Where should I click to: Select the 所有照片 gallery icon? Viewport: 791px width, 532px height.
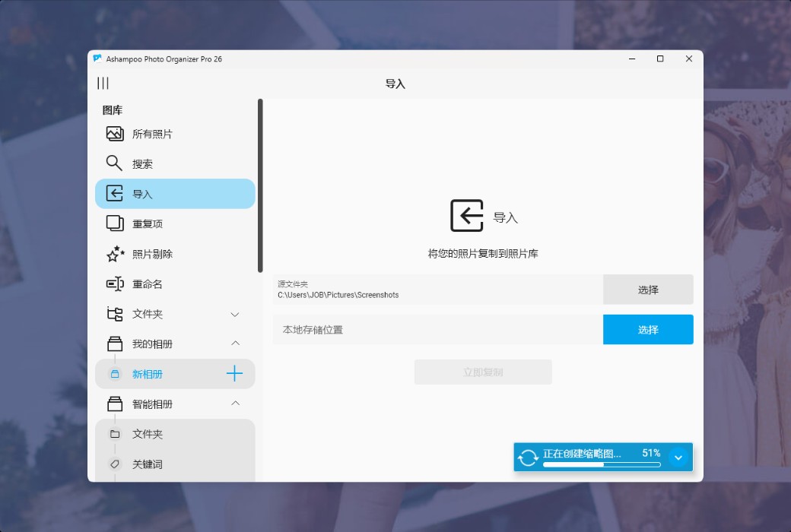(x=113, y=133)
